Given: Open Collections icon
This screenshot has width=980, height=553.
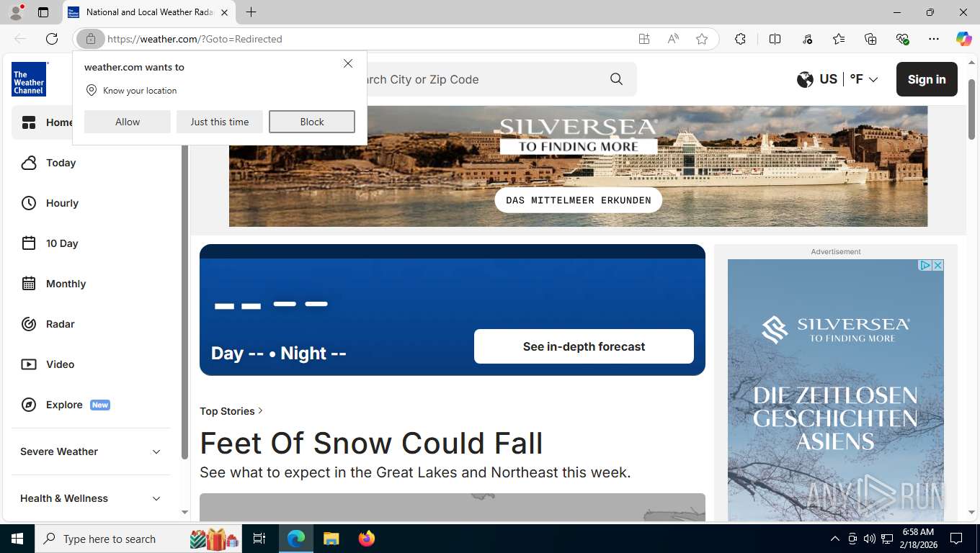Looking at the screenshot, I should click(x=870, y=39).
